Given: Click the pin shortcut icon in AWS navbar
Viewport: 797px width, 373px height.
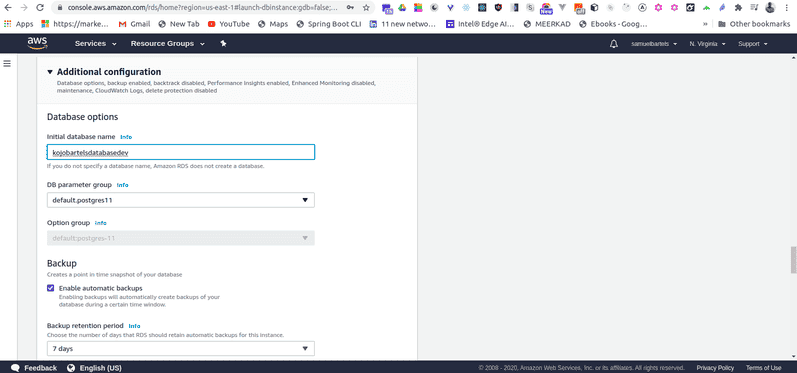Looking at the screenshot, I should pos(223,44).
